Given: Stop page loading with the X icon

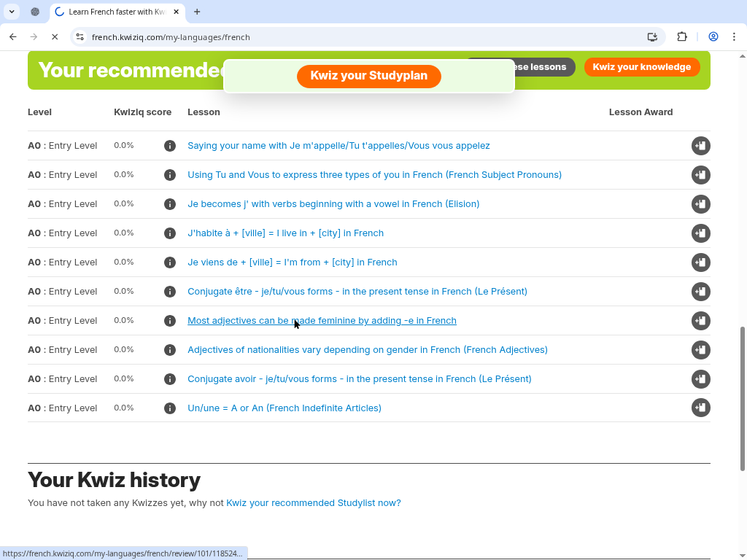Looking at the screenshot, I should point(55,36).
